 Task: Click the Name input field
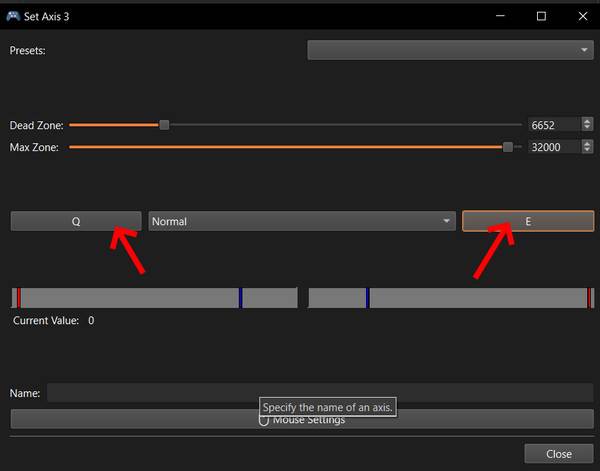pos(320,393)
